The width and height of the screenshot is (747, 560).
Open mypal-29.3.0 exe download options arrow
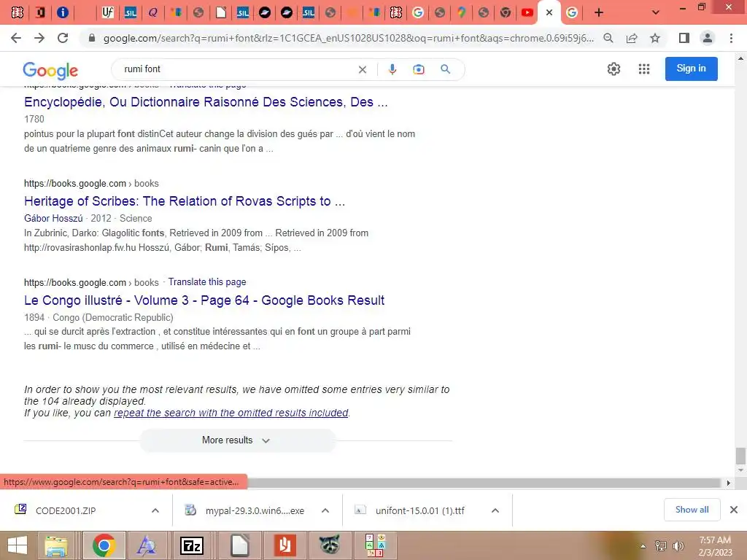pos(325,510)
